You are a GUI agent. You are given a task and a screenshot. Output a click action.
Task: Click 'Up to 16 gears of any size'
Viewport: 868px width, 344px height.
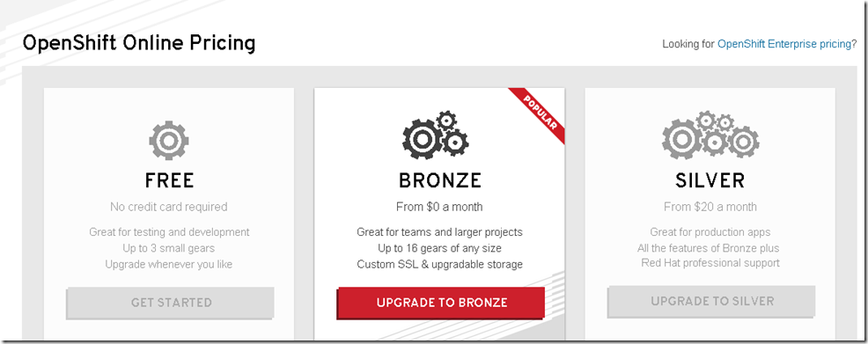[x=439, y=248]
